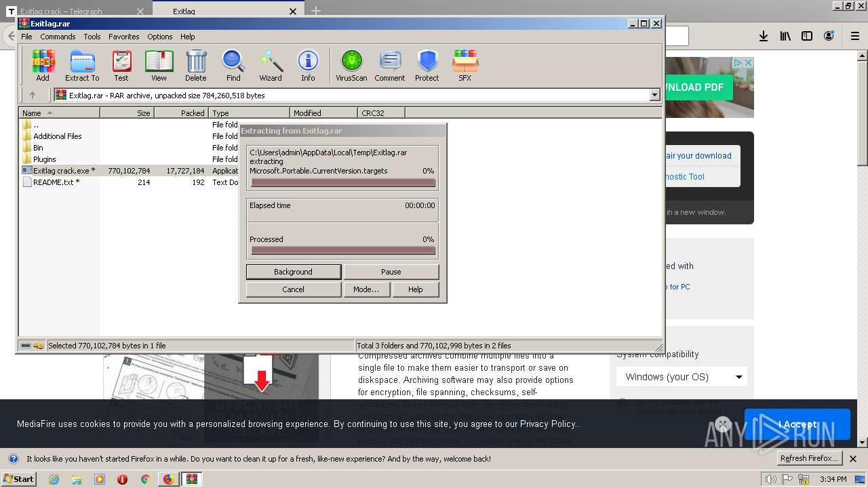Viewport: 868px width, 488px height.
Task: Sort by the Modified column header
Action: tap(324, 113)
